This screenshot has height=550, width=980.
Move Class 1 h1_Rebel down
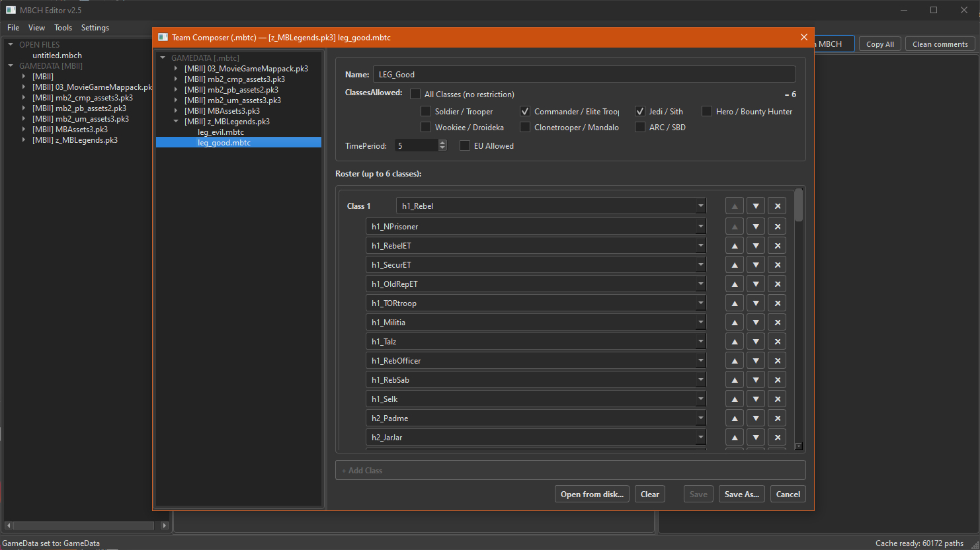pyautogui.click(x=756, y=206)
